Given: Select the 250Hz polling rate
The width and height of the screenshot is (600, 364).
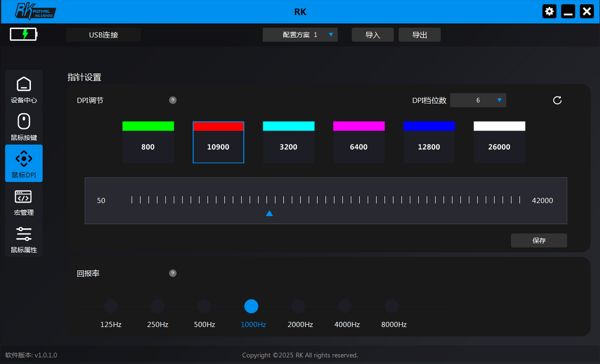Looking at the screenshot, I should click(157, 307).
